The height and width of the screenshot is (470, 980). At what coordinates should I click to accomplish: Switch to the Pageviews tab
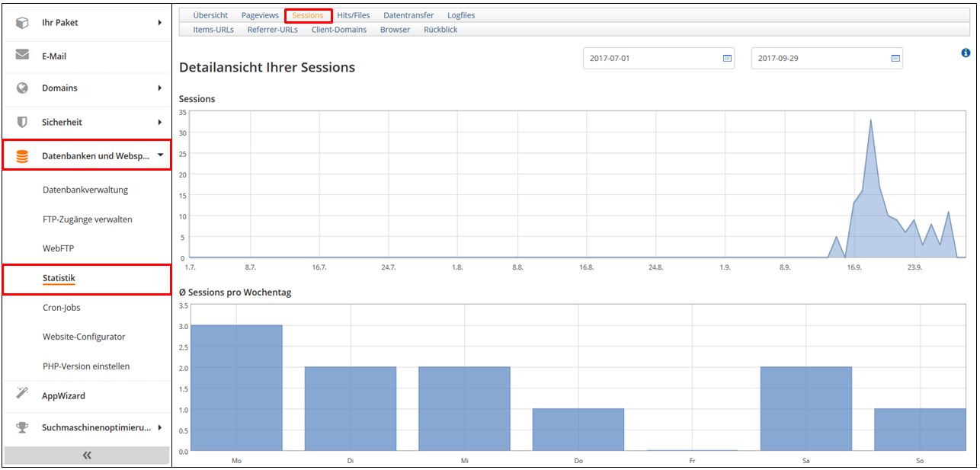260,15
